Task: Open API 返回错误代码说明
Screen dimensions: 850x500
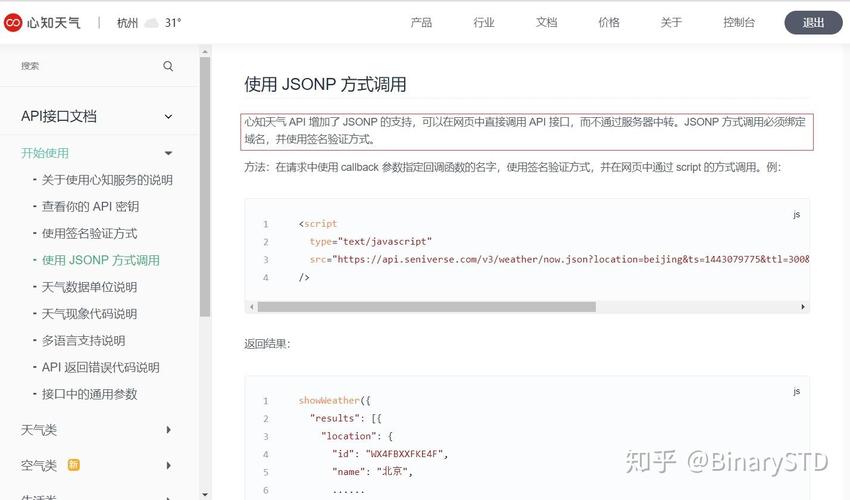Action: click(x=101, y=367)
